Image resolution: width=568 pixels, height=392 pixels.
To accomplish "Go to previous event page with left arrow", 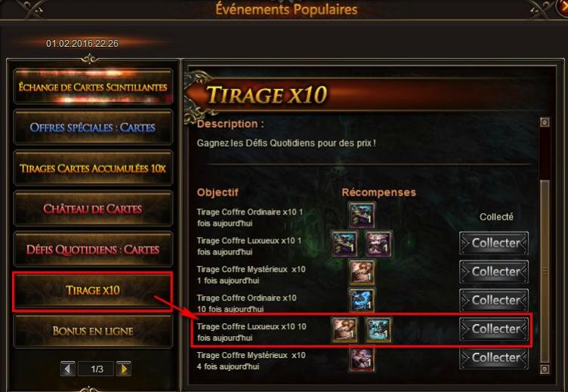I will coord(68,369).
